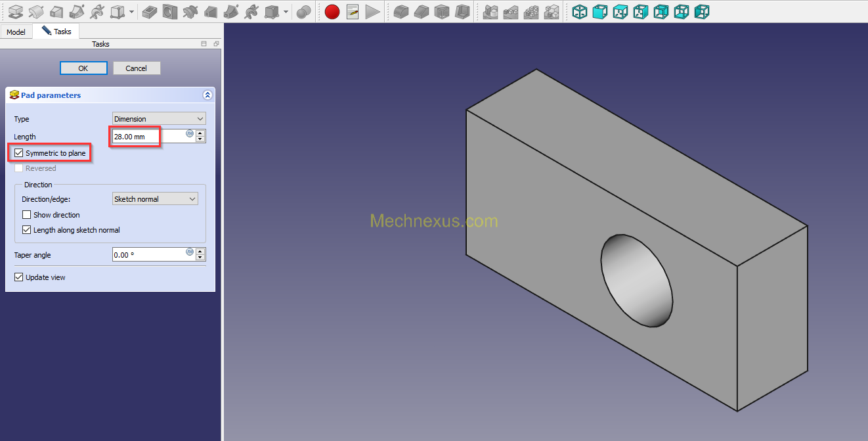868x441 pixels.
Task: Click the Boolean operation spheres icon
Action: click(x=303, y=11)
